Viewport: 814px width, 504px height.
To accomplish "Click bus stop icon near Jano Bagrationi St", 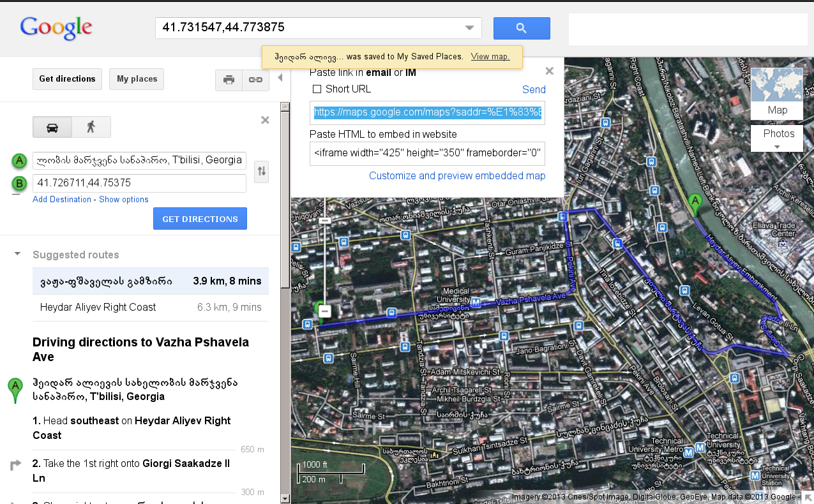I will [504, 335].
